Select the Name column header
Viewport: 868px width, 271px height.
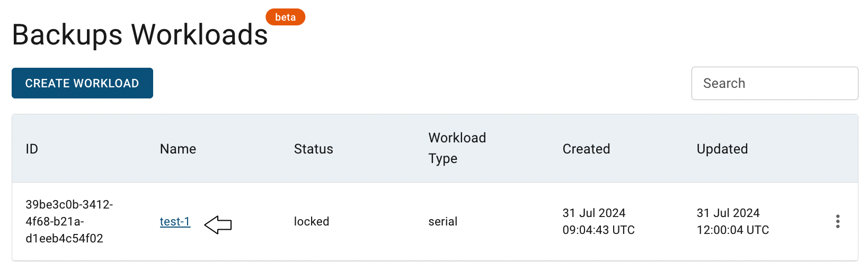coord(178,149)
